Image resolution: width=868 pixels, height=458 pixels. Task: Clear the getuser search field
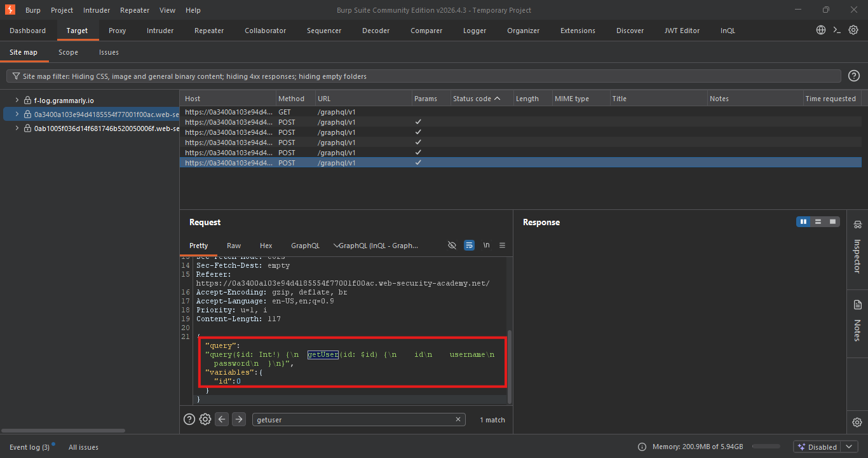[458, 419]
